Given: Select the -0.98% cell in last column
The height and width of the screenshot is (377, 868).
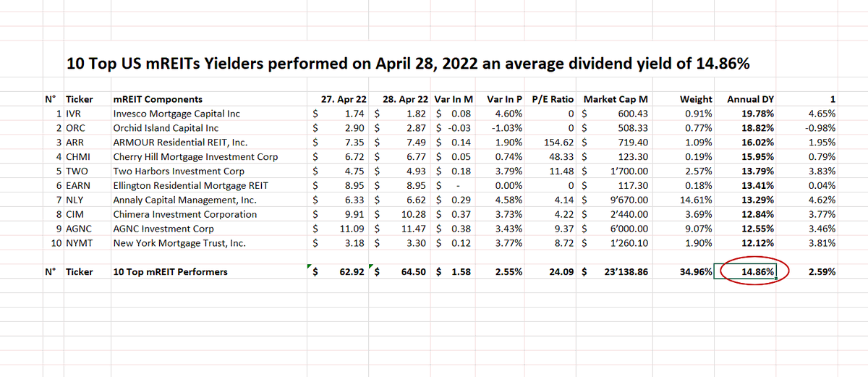Looking at the screenshot, I should 821,127.
